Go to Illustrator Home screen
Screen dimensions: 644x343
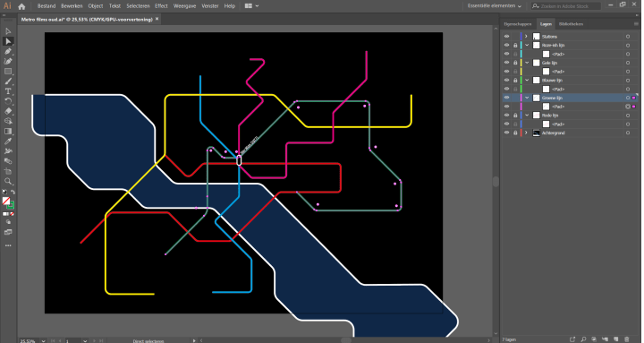click(x=21, y=6)
